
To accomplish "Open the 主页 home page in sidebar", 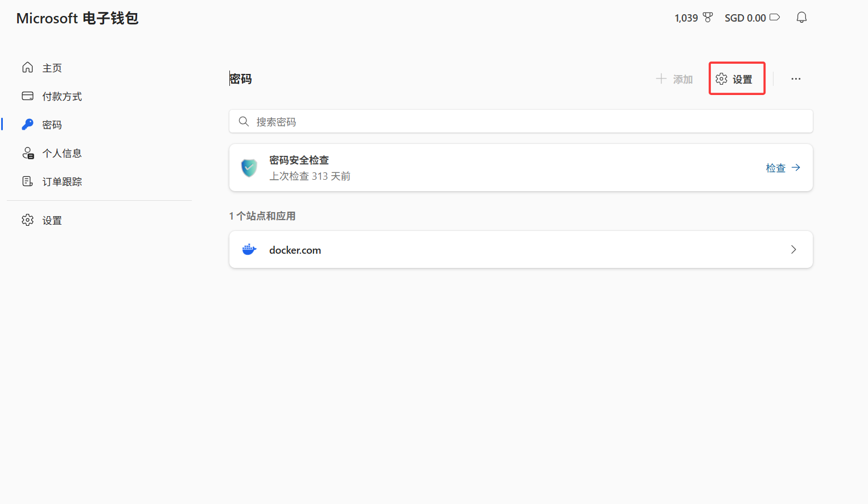I will pyautogui.click(x=52, y=68).
